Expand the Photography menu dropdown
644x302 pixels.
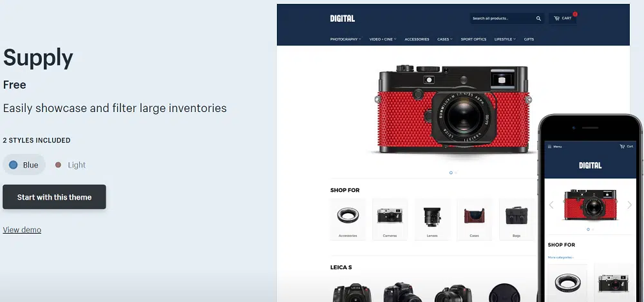345,39
